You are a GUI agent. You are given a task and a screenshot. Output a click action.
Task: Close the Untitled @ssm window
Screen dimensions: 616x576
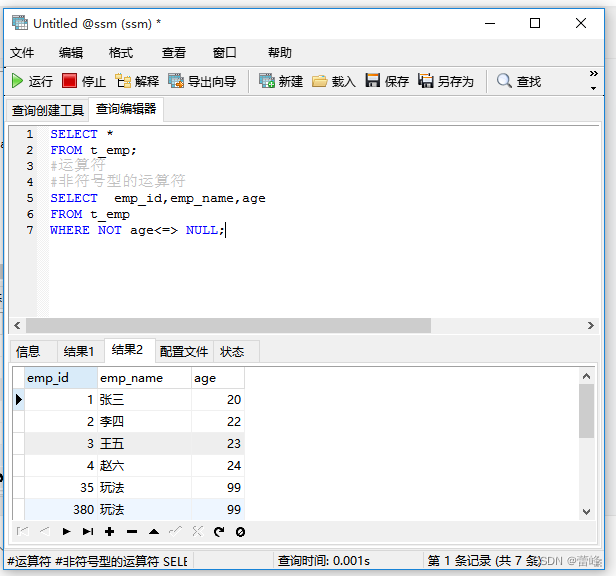[x=581, y=23]
